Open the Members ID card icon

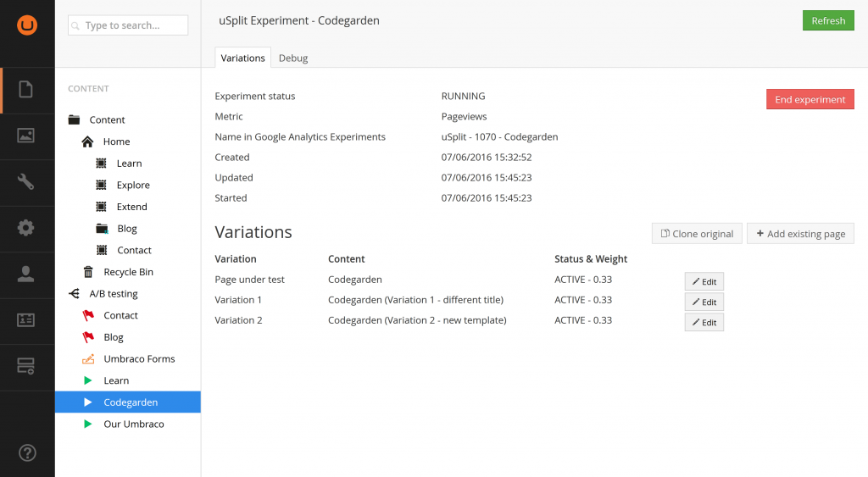point(27,319)
